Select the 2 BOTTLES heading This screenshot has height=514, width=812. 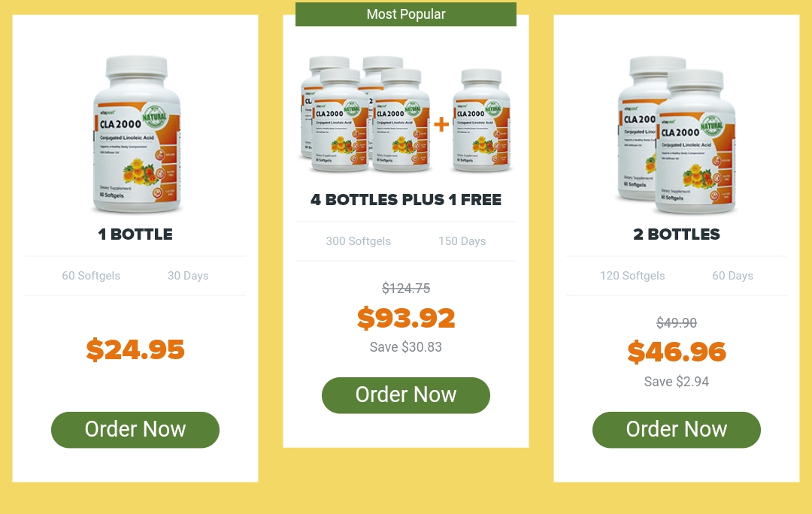(x=677, y=234)
